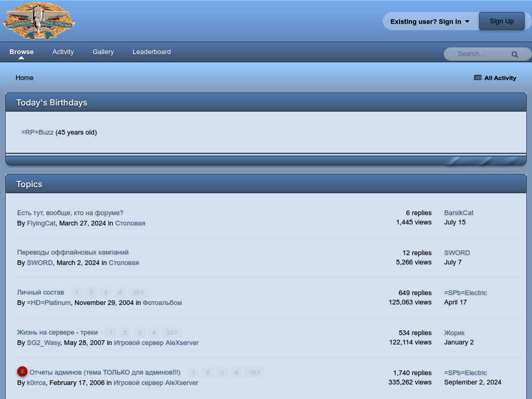Open the Existing user Sign In dropdown

tap(430, 21)
